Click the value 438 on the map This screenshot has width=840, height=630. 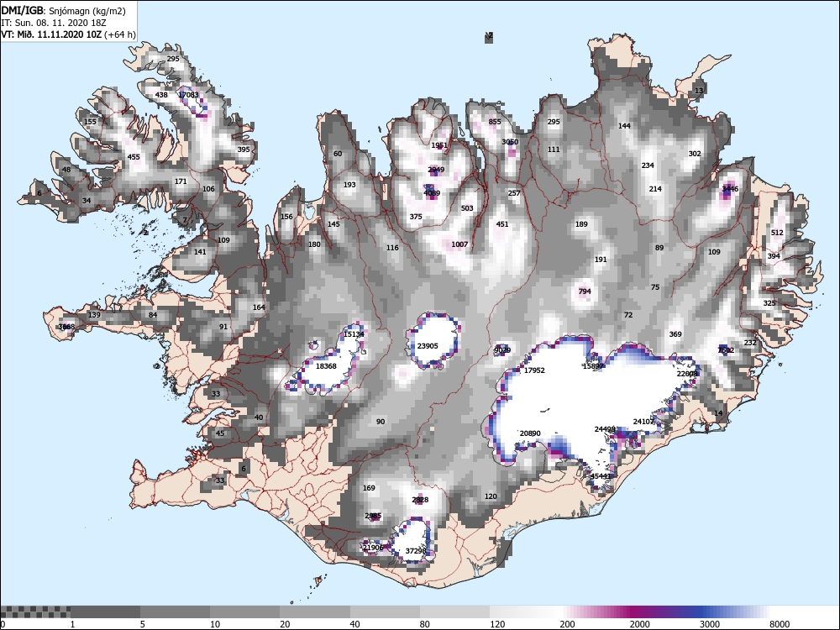click(161, 95)
